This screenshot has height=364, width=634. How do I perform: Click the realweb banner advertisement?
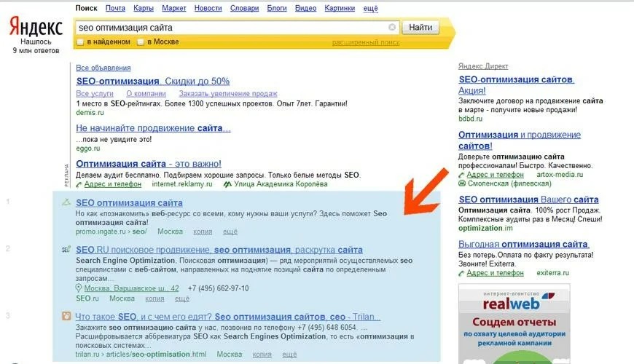tap(514, 324)
